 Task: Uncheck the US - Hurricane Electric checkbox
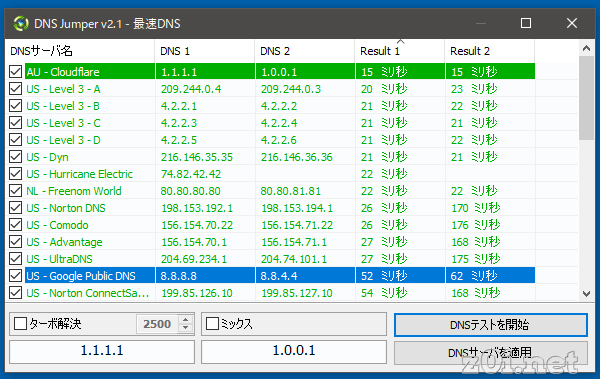pyautogui.click(x=15, y=174)
